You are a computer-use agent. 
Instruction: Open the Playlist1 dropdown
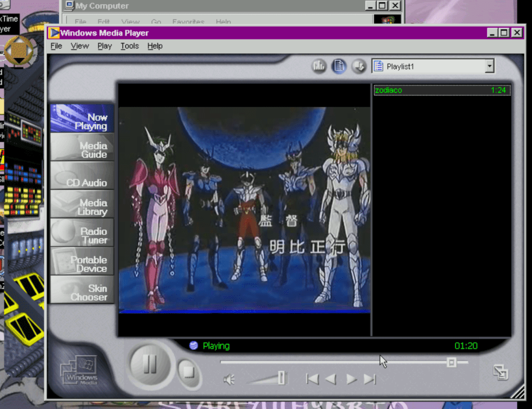point(489,66)
